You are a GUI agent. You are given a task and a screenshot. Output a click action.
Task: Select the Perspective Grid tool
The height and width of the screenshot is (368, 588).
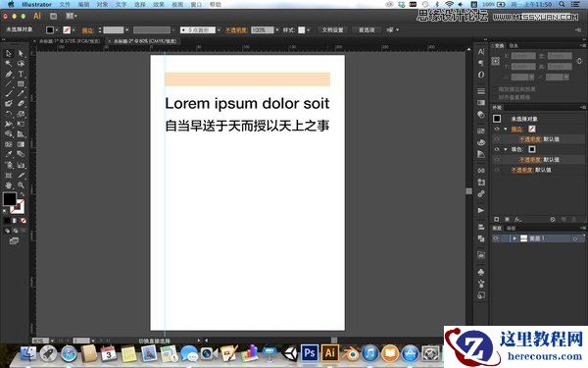tap(21, 134)
